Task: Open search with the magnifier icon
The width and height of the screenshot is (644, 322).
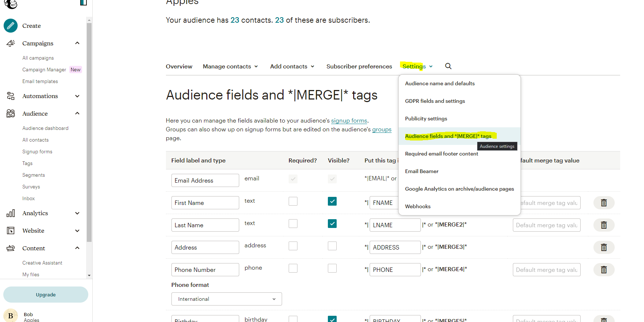Action: 448,66
